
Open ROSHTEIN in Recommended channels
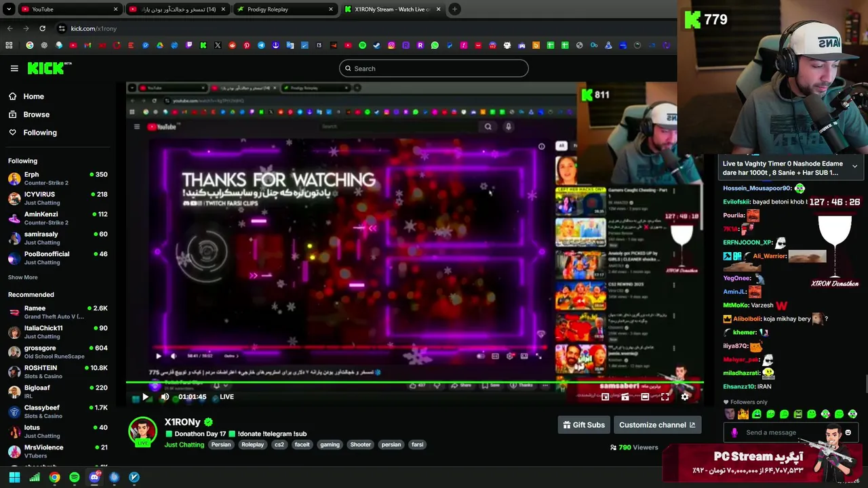click(x=58, y=371)
